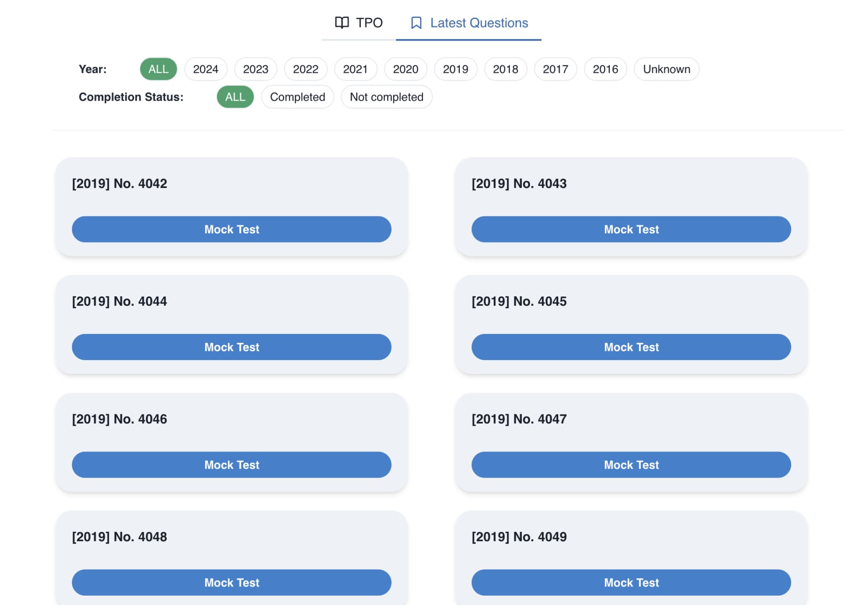Select ALL years filter button
This screenshot has height=605, width=868.
pos(157,69)
